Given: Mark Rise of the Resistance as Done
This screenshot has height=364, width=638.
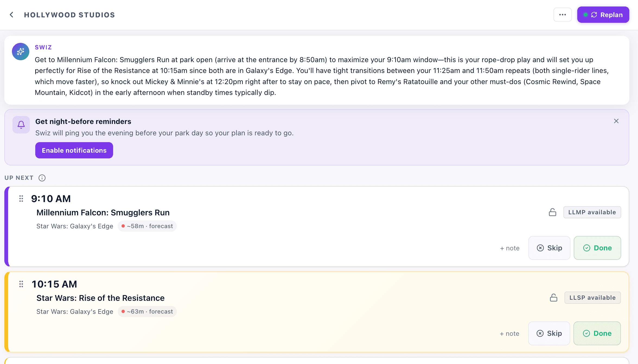Looking at the screenshot, I should point(597,333).
